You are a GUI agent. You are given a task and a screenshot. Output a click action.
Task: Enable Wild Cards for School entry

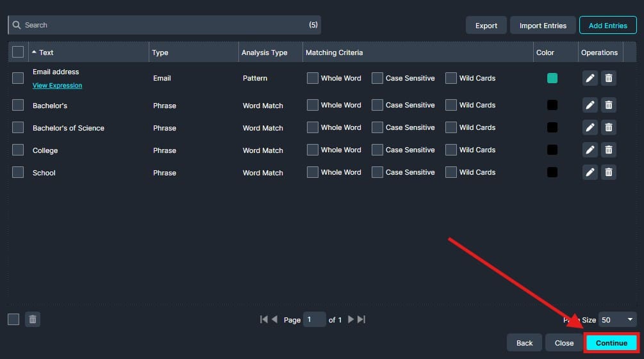click(x=451, y=172)
